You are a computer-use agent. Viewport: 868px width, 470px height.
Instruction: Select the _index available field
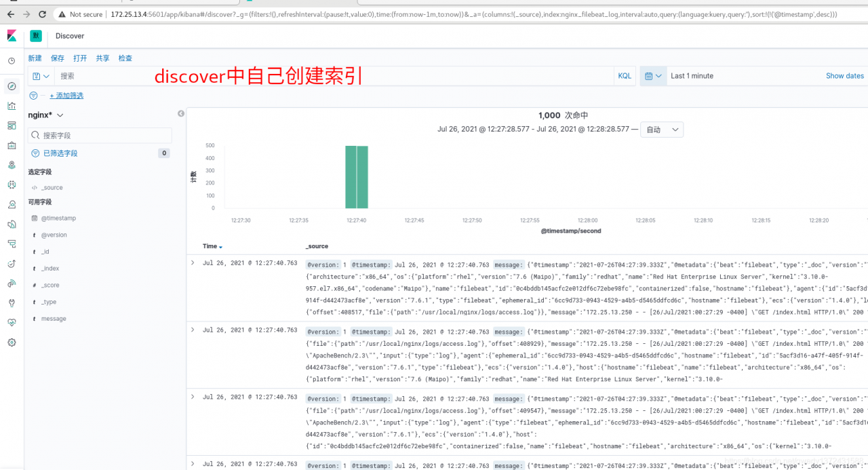(x=50, y=269)
